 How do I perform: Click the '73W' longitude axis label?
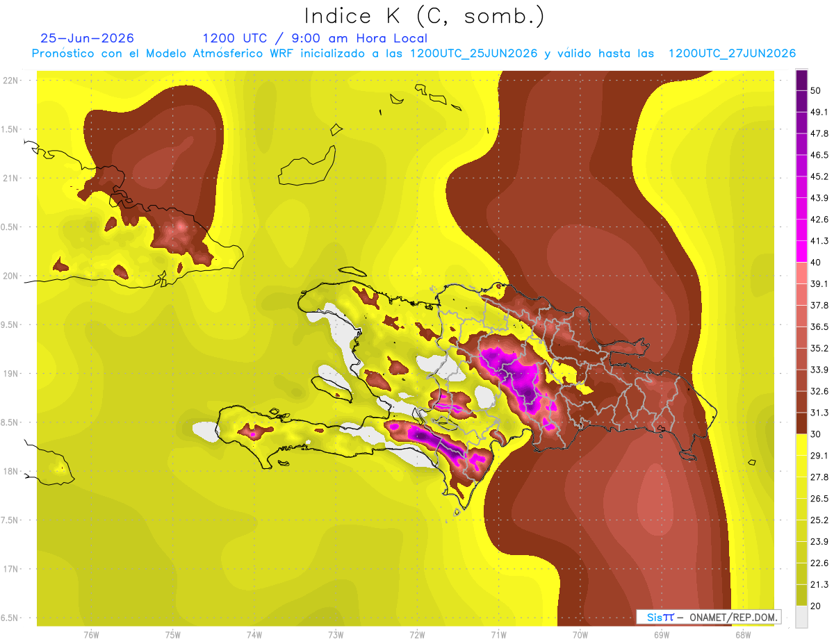pos(336,635)
